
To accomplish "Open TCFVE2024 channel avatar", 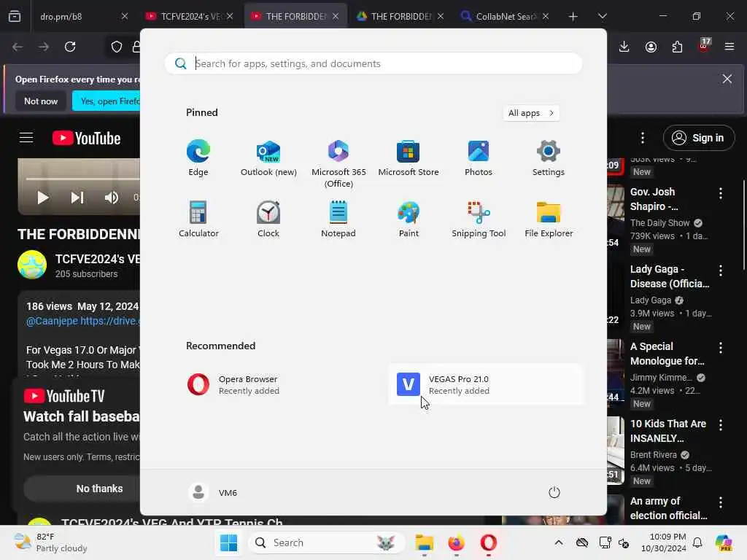I will [32, 265].
